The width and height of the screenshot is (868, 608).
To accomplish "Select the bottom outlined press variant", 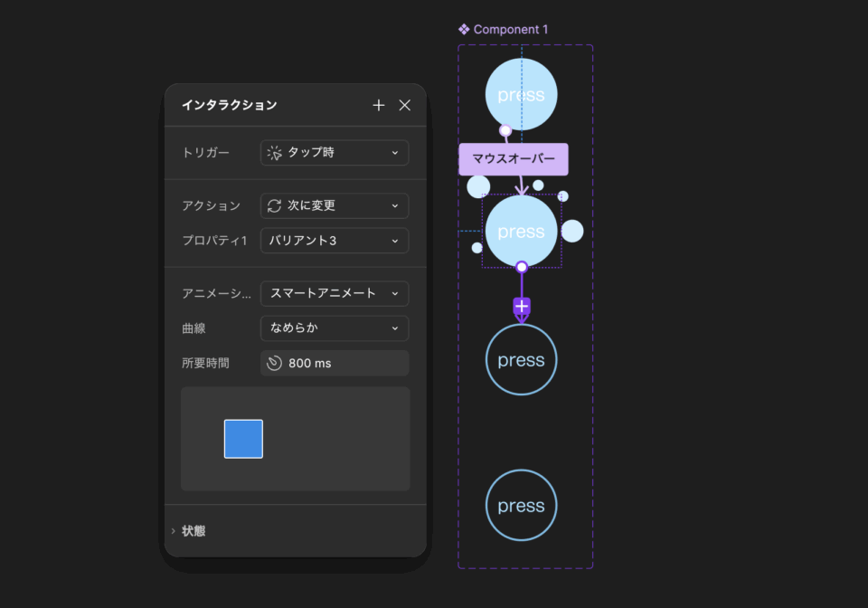I will click(521, 506).
